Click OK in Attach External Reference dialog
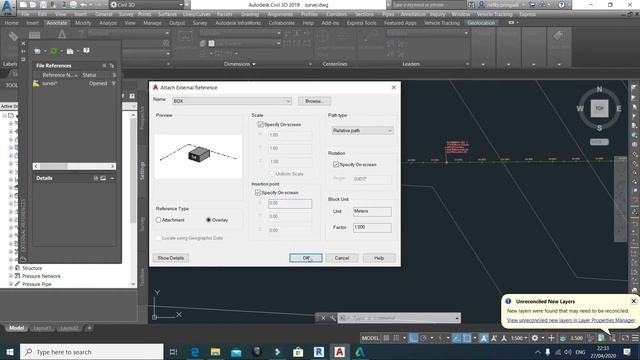The image size is (640, 360). 306,258
